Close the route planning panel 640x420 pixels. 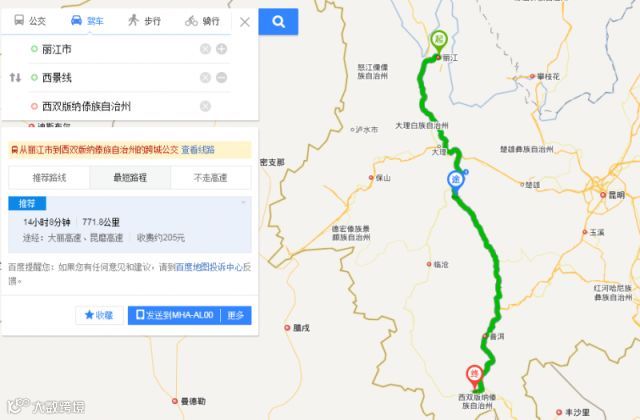[x=245, y=22]
